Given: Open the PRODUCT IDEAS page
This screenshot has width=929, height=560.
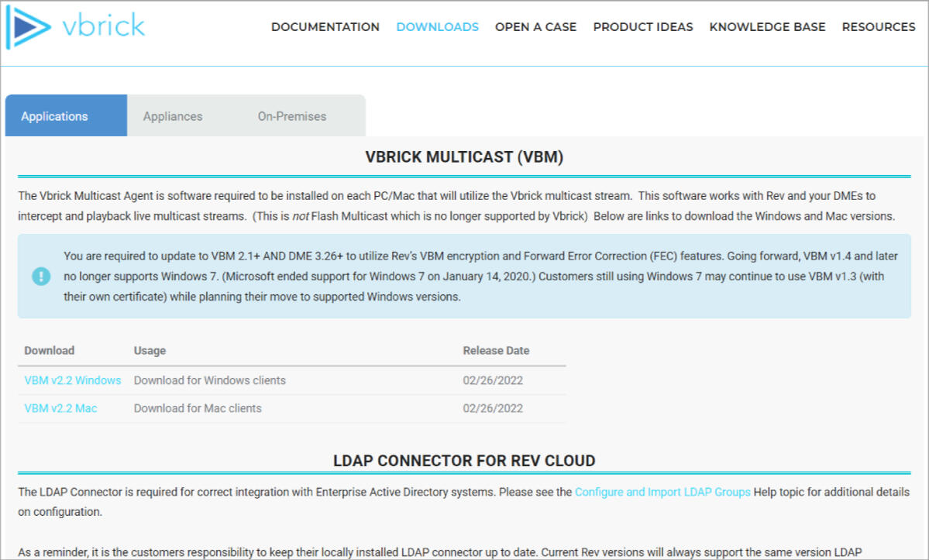Looking at the screenshot, I should [x=643, y=26].
